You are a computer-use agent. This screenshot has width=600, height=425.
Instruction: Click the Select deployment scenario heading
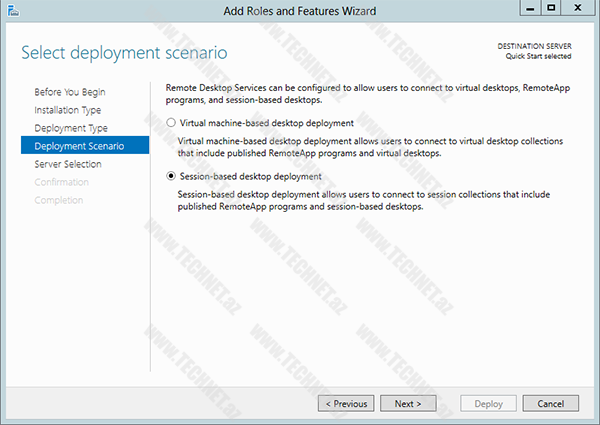tap(124, 51)
